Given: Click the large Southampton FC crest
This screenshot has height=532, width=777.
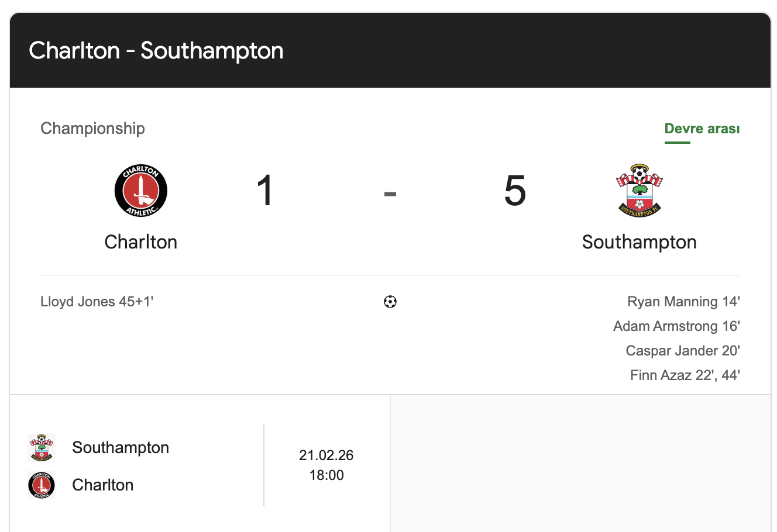Looking at the screenshot, I should pyautogui.click(x=639, y=191).
